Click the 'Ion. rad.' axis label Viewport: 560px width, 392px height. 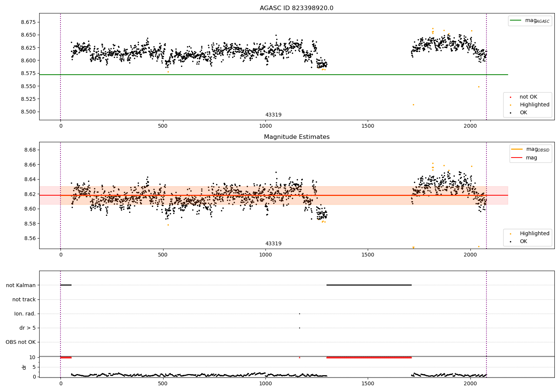[x=25, y=314]
